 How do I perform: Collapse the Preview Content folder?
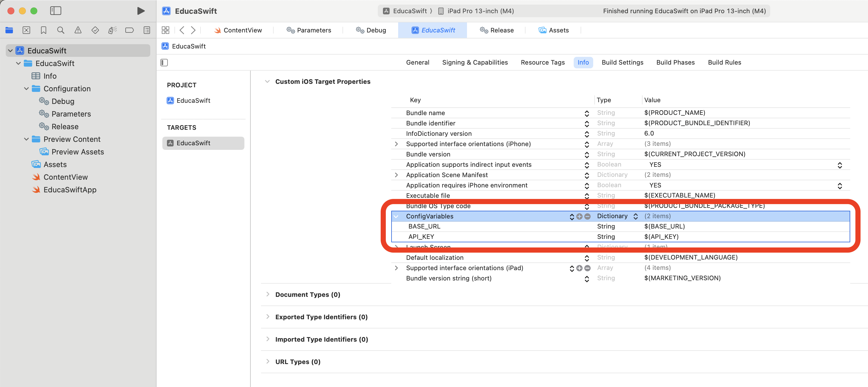pyautogui.click(x=26, y=139)
